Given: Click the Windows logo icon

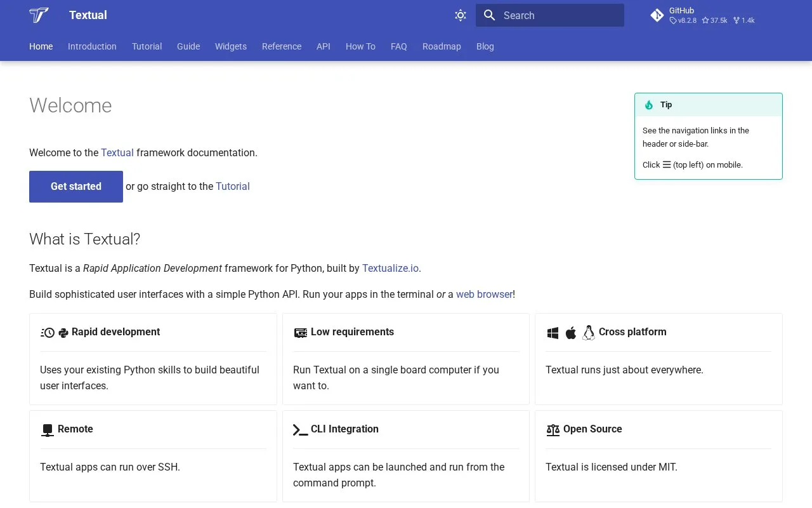Looking at the screenshot, I should click(x=553, y=333).
